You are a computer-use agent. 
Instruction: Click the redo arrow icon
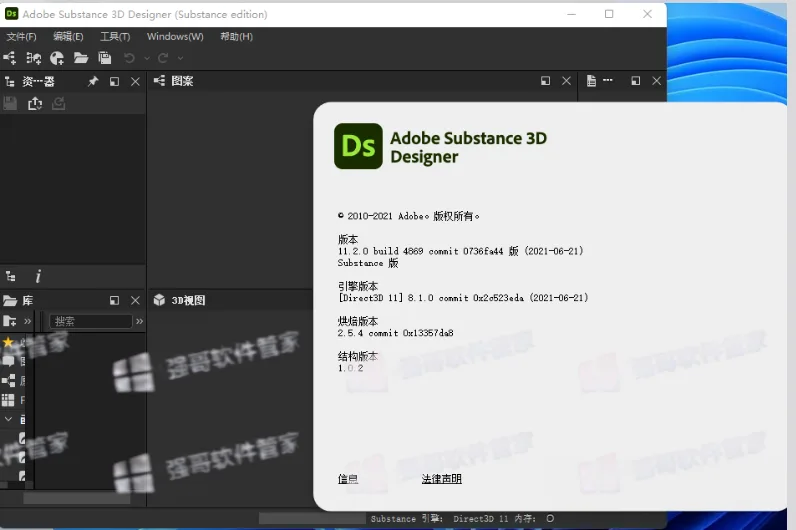(x=163, y=58)
